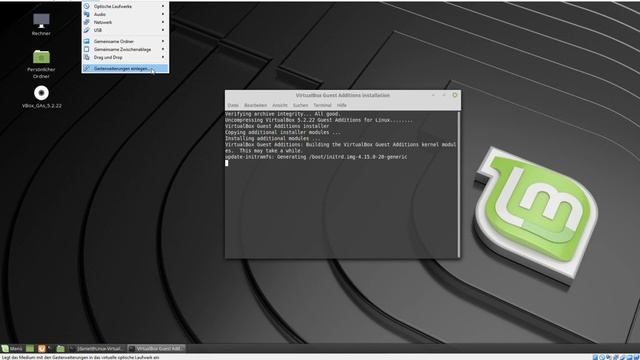The height and width of the screenshot is (360, 640).
Task: Minimize the Guest Additions installation window
Action: tap(433, 95)
